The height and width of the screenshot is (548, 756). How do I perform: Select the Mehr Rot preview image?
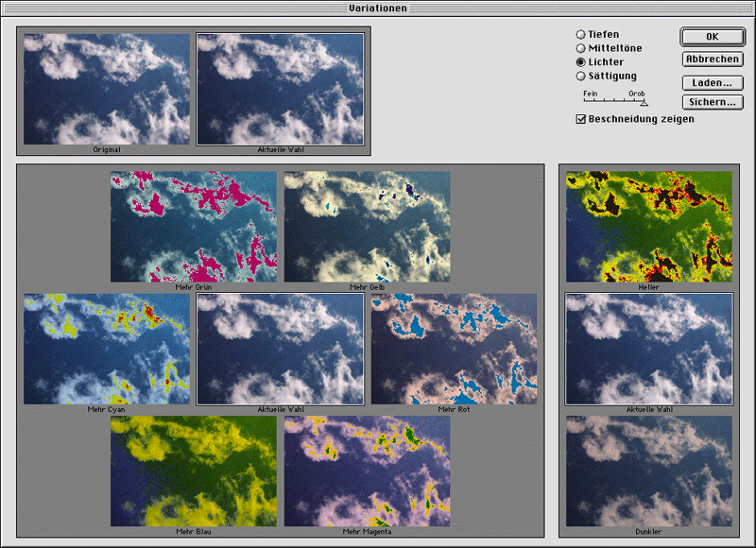click(x=454, y=349)
